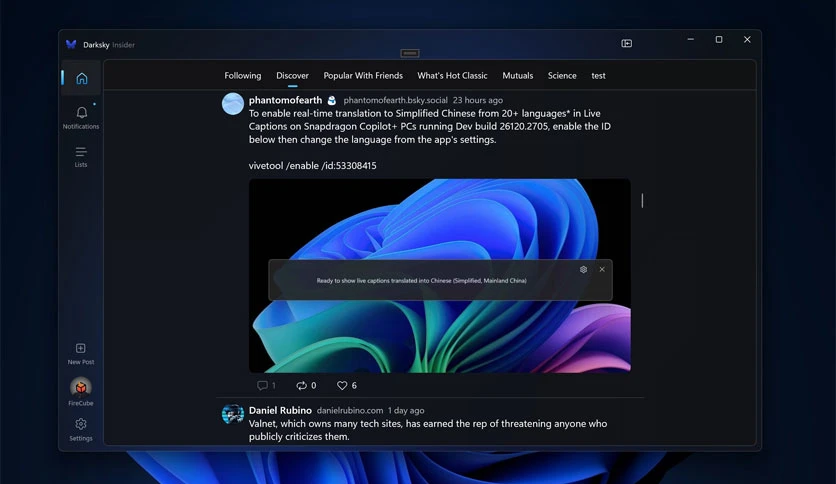The height and width of the screenshot is (484, 836).
Task: Click the X in the live captions image
Action: click(x=602, y=270)
